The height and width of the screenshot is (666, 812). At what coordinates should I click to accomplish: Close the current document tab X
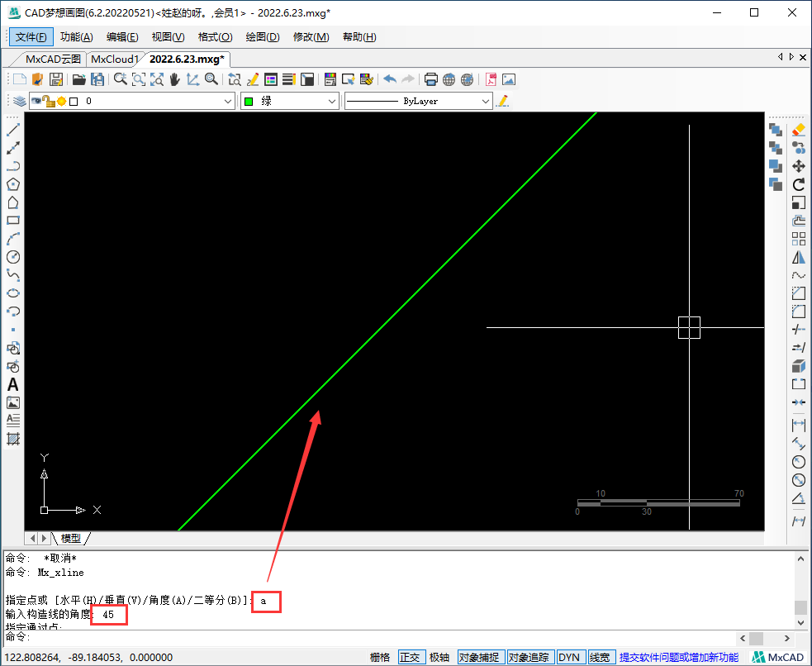click(x=803, y=57)
